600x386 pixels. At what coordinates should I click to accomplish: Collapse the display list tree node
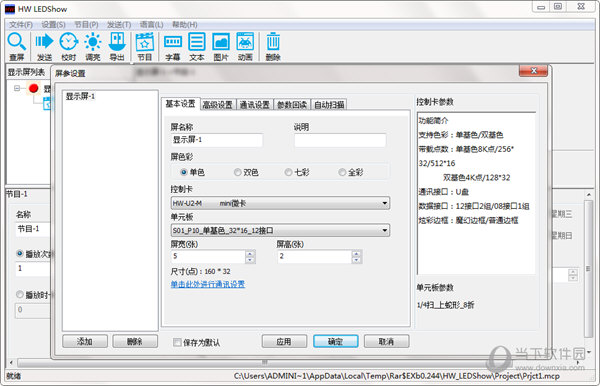[17, 88]
